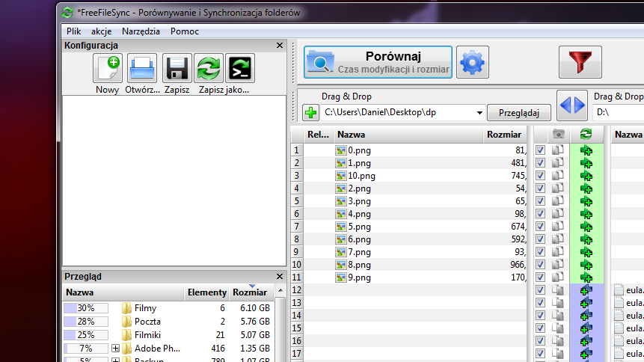Image resolution: width=644 pixels, height=362 pixels.
Task: Toggle checkbox for 3.png row
Action: [540, 201]
